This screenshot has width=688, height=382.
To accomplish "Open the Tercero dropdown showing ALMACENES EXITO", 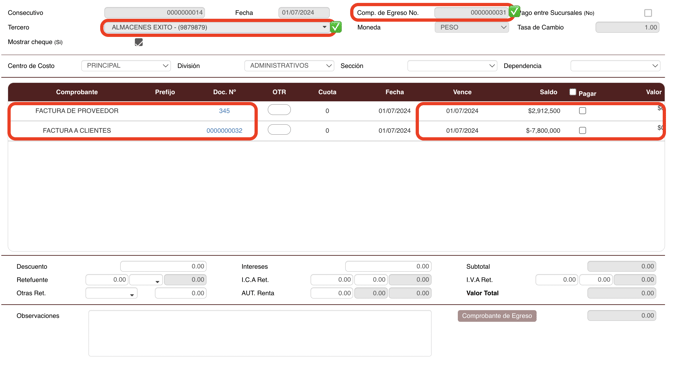I will click(x=218, y=27).
